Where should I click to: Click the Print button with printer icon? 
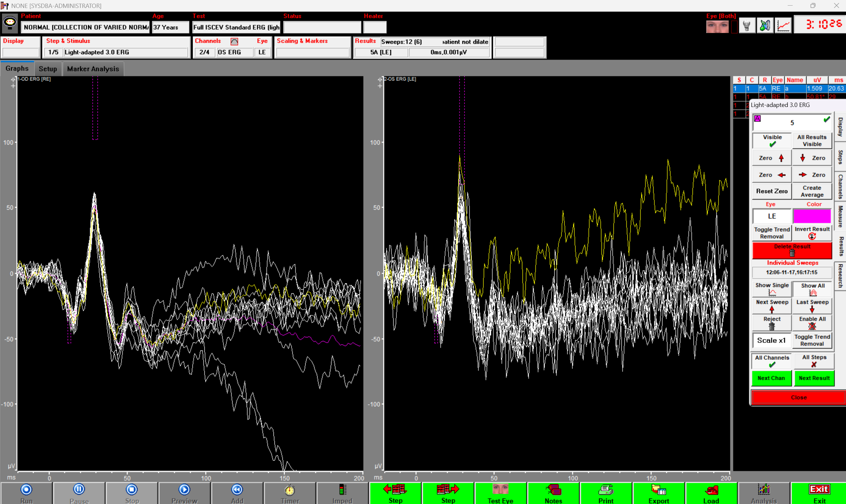click(606, 493)
